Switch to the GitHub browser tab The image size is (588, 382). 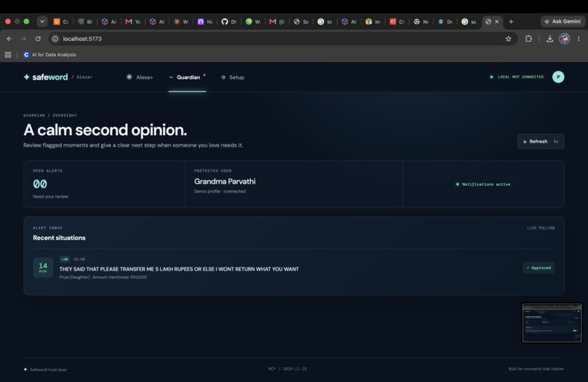[228, 22]
